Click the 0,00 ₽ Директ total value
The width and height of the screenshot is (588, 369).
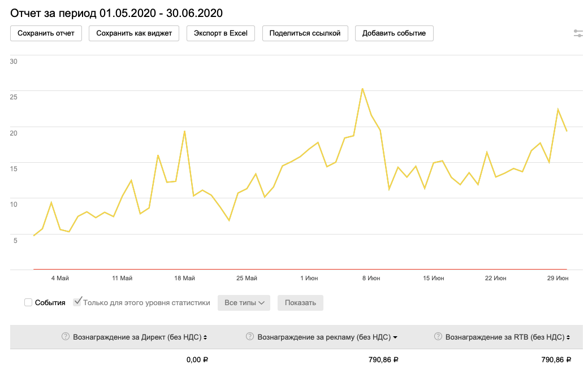(x=197, y=359)
